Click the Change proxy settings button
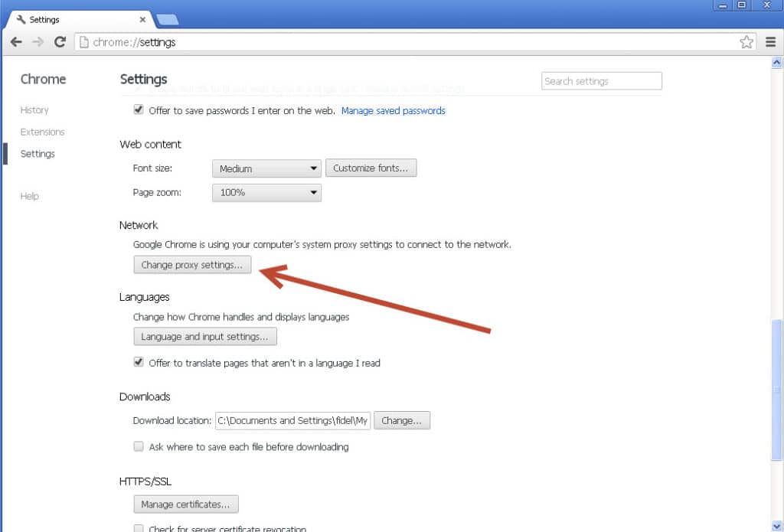The height and width of the screenshot is (532, 784). (x=192, y=264)
